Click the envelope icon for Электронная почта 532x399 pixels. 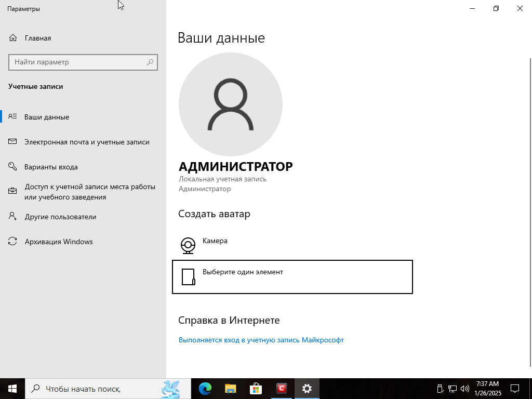(x=12, y=141)
